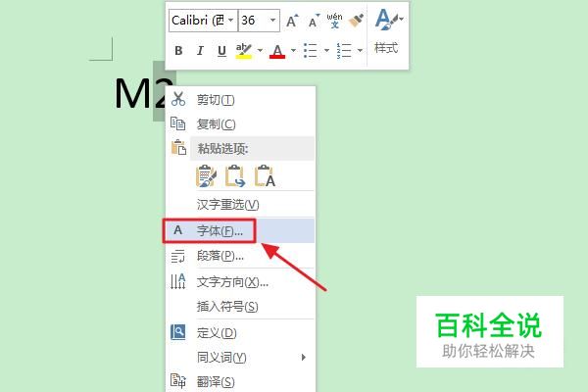This screenshot has width=588, height=392.
Task: Apply red font color
Action: tap(277, 51)
